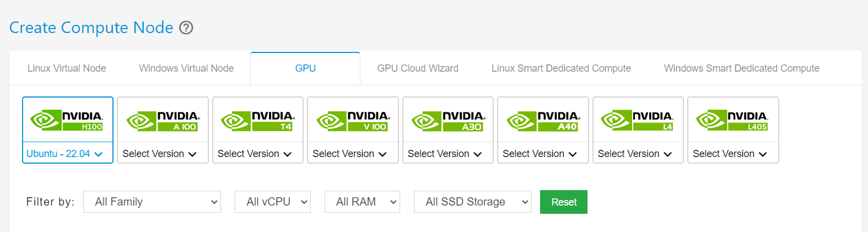Choose the NVIDIA A30 GPU logo
868x232 pixels.
pyautogui.click(x=448, y=120)
